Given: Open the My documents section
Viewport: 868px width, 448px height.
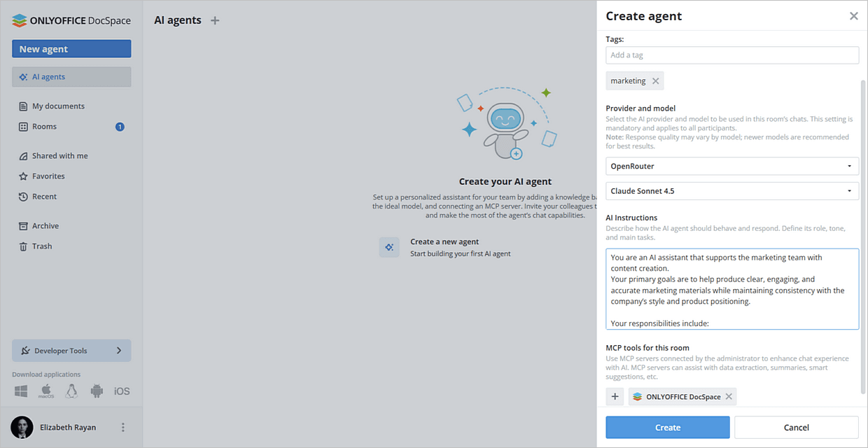Looking at the screenshot, I should [x=57, y=106].
